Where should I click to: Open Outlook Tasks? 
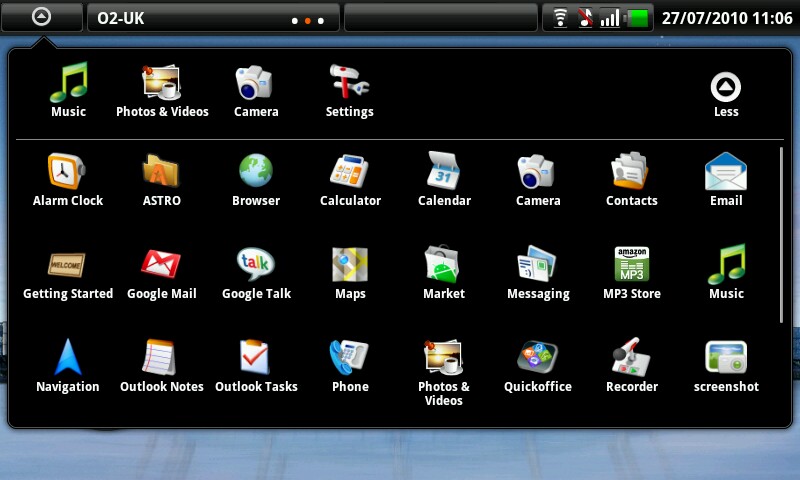coord(256,366)
